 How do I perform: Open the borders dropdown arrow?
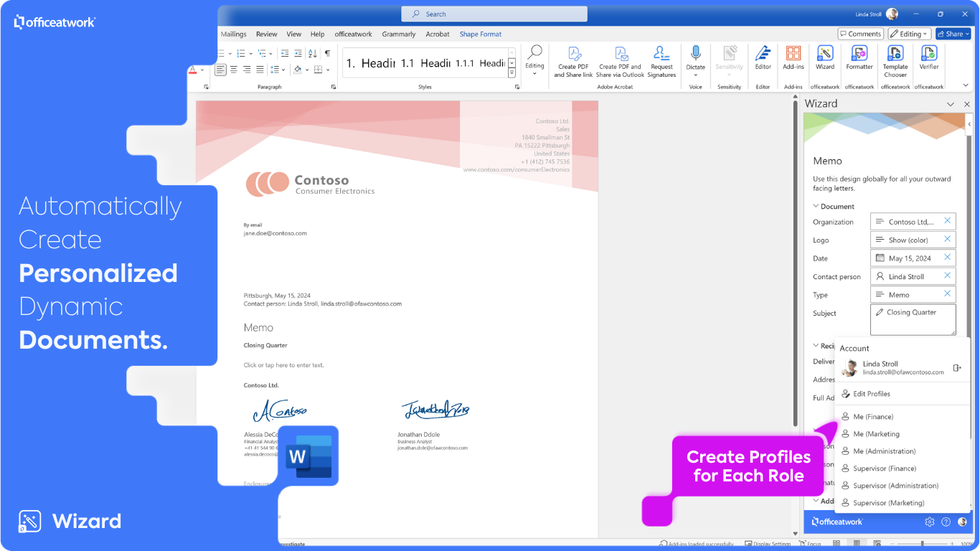[x=328, y=70]
